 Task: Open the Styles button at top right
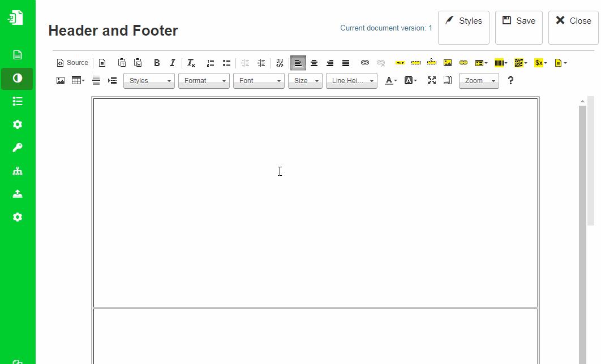click(x=463, y=27)
